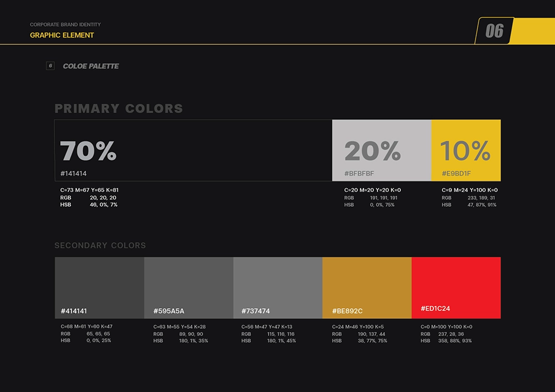The width and height of the screenshot is (555, 392).
Task: Click the CORPORATE BRAND IDENTITY text
Action: (x=65, y=25)
